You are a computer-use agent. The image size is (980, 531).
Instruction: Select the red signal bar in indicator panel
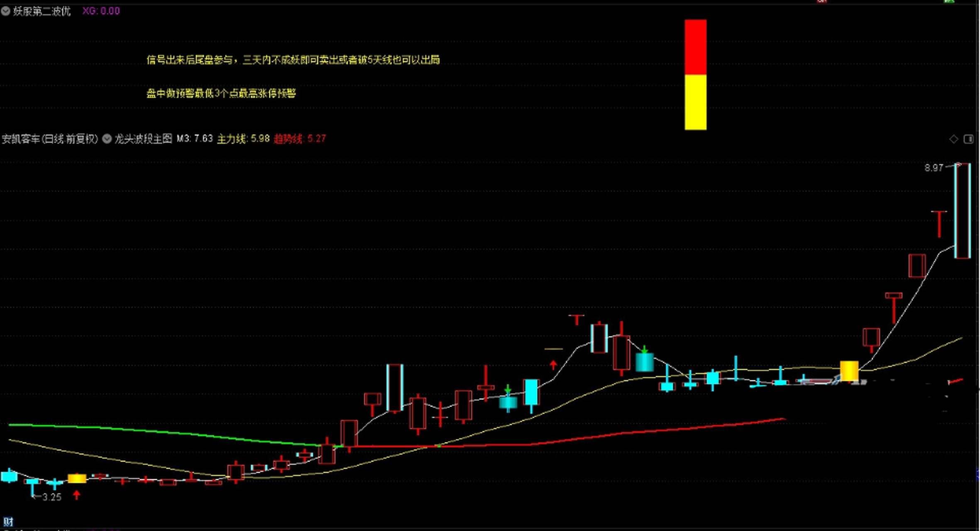pyautogui.click(x=695, y=47)
